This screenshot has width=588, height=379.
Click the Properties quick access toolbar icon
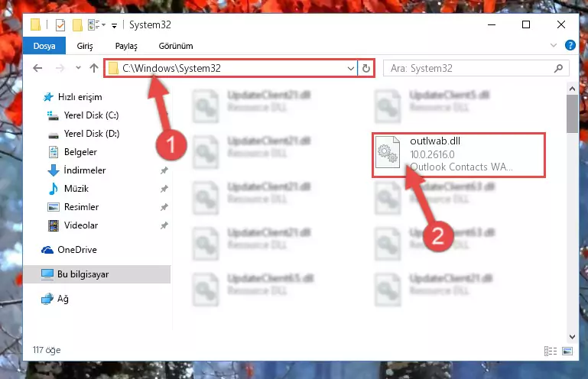[x=60, y=25]
